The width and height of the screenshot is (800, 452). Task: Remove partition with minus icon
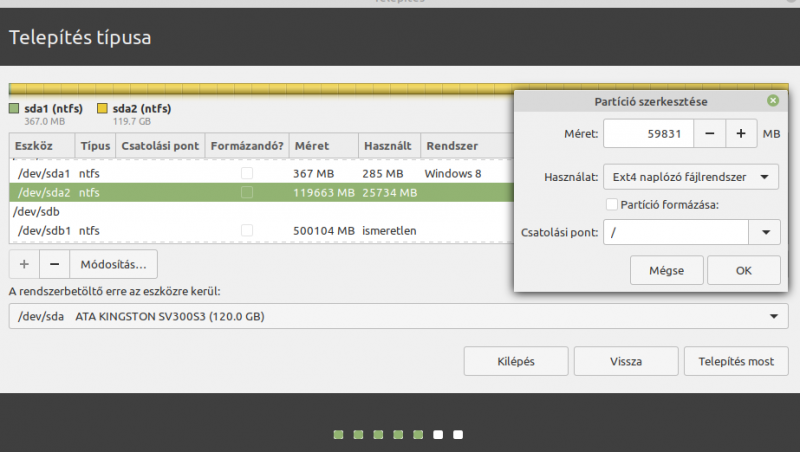click(54, 264)
